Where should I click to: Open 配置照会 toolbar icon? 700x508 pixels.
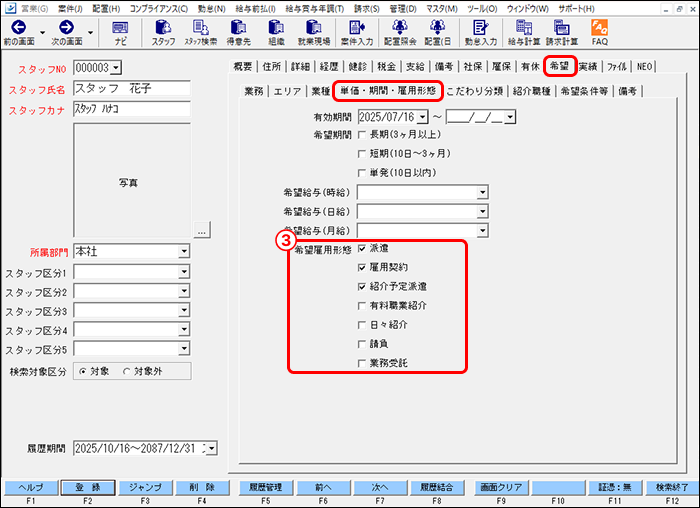point(400,32)
